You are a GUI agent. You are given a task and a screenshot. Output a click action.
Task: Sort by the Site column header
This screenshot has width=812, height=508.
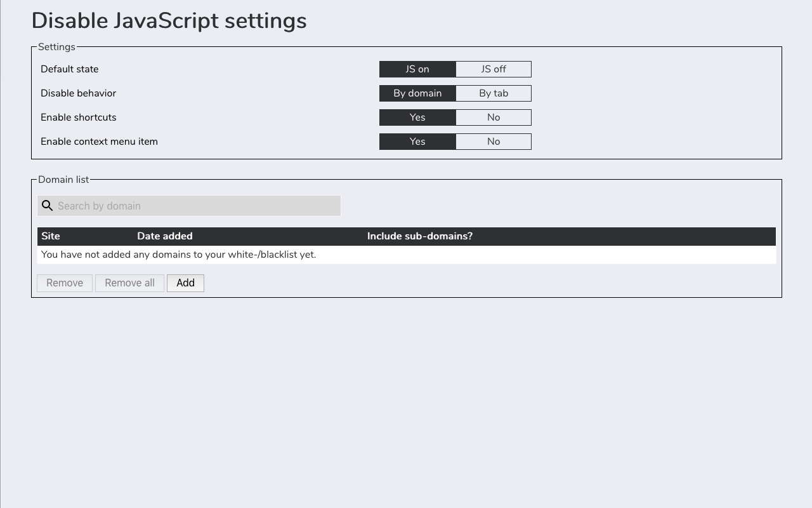pos(51,236)
